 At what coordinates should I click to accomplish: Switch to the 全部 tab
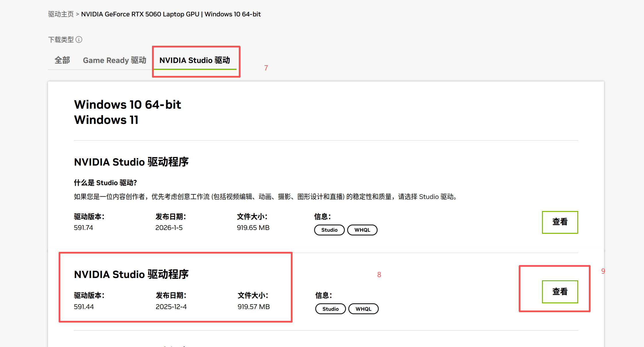62,60
